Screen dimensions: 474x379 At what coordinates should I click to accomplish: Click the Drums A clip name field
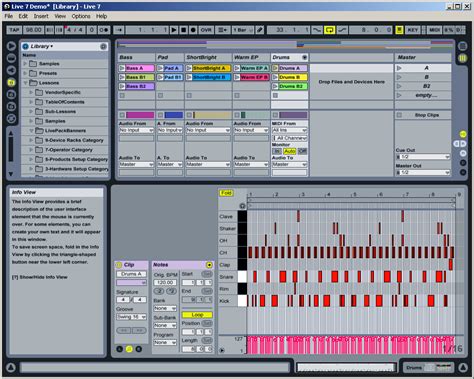point(131,274)
